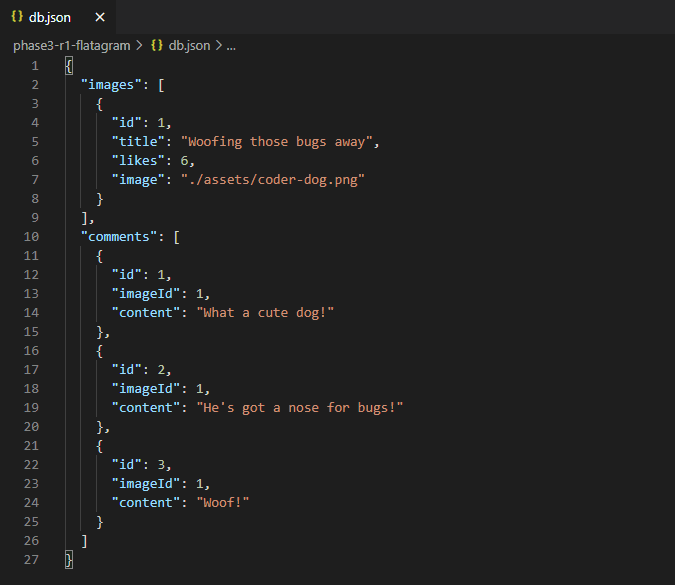Select the db.json tab
This screenshot has width=675, height=585.
point(58,17)
